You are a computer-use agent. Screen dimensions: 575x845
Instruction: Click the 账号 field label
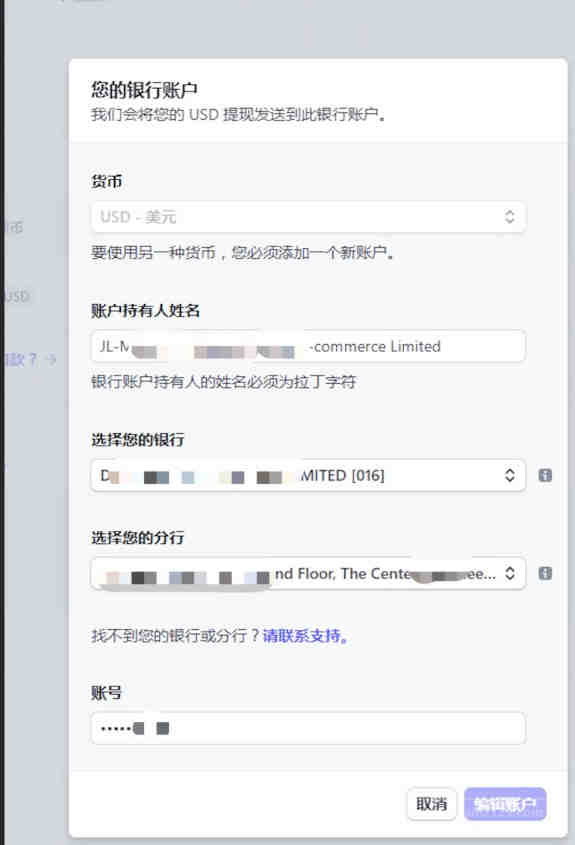(106, 693)
